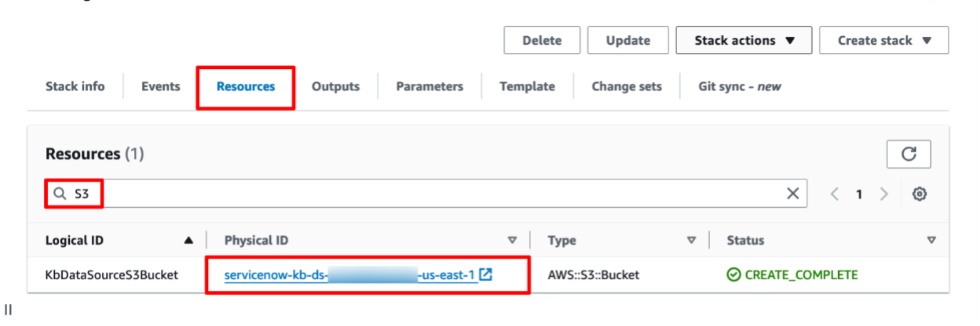Viewport: 980px width, 326px height.
Task: Expand the Stack actions dropdown
Action: pos(744,41)
